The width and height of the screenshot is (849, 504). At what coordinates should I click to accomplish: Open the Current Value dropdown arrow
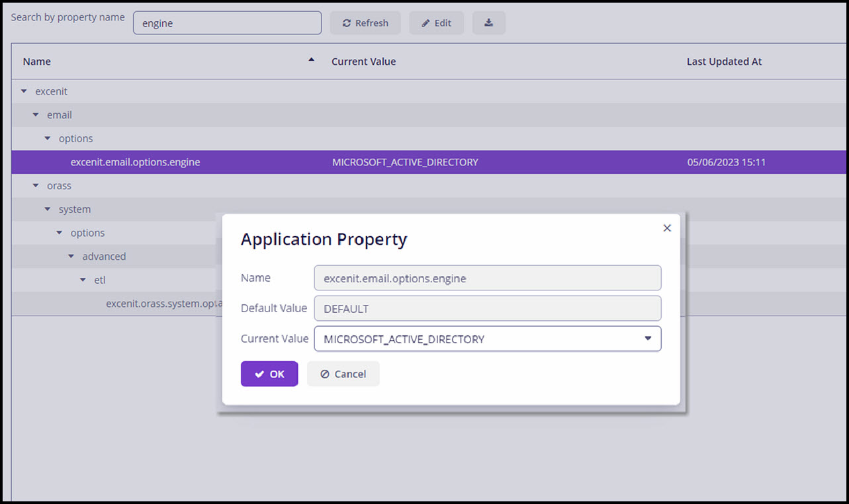tap(648, 338)
